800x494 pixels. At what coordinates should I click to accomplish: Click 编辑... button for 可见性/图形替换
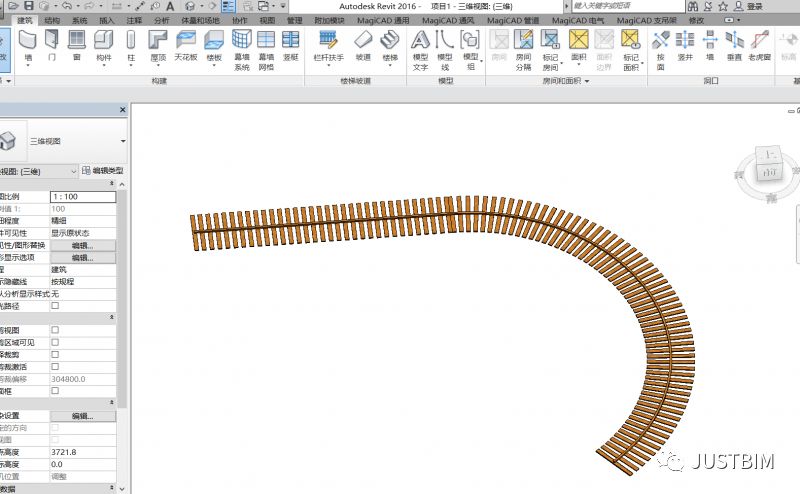pyautogui.click(x=83, y=245)
